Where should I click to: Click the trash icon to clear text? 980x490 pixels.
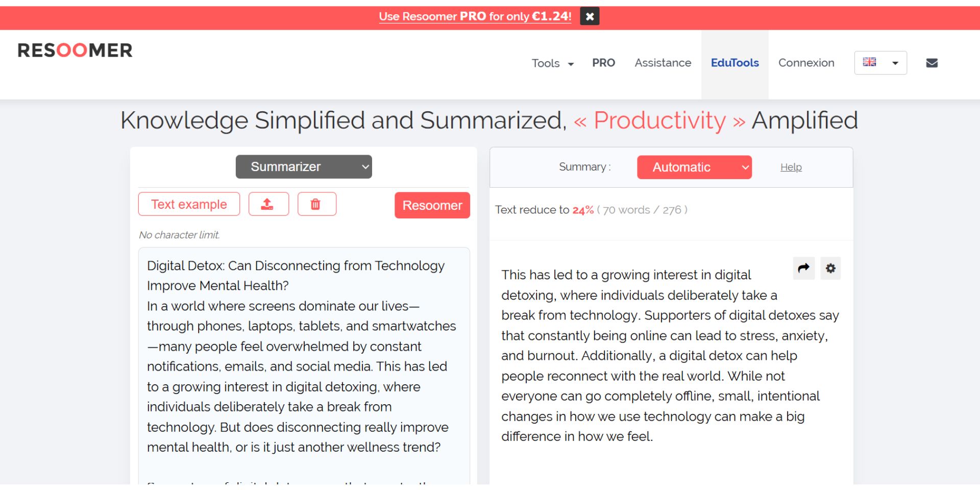(x=316, y=204)
